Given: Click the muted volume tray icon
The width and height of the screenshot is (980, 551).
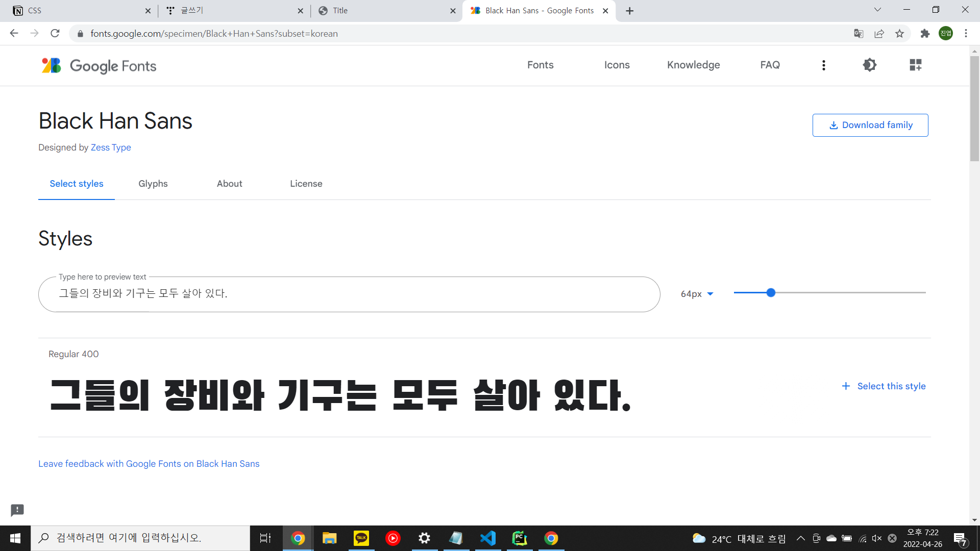Looking at the screenshot, I should [x=877, y=538].
